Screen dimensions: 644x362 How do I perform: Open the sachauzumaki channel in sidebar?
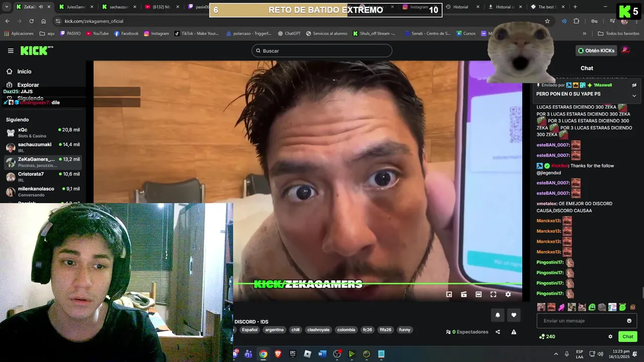coord(43,147)
